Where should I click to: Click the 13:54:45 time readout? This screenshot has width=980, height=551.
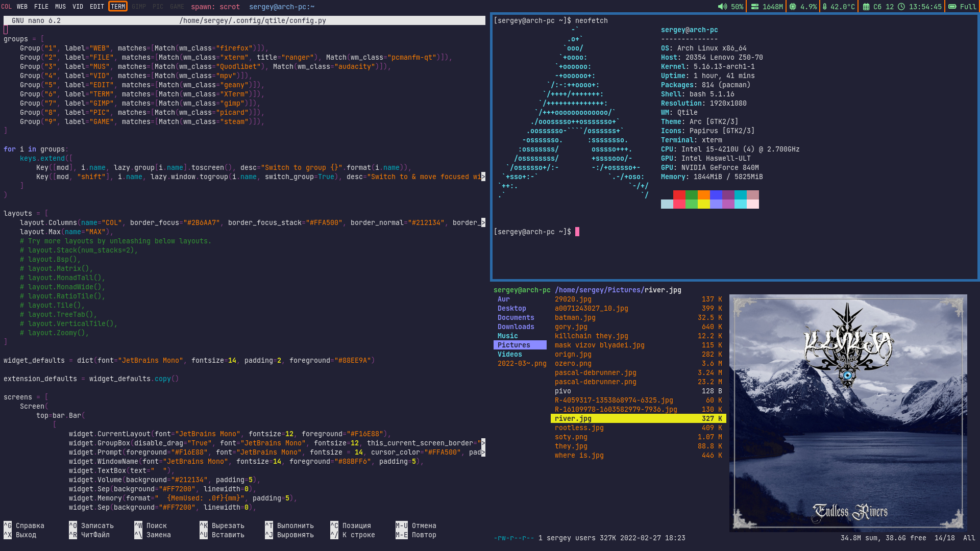point(925,7)
